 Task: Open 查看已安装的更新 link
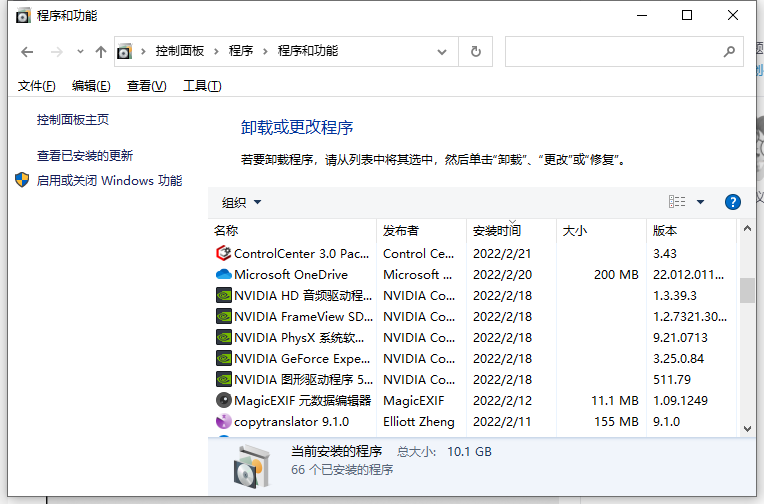85,155
